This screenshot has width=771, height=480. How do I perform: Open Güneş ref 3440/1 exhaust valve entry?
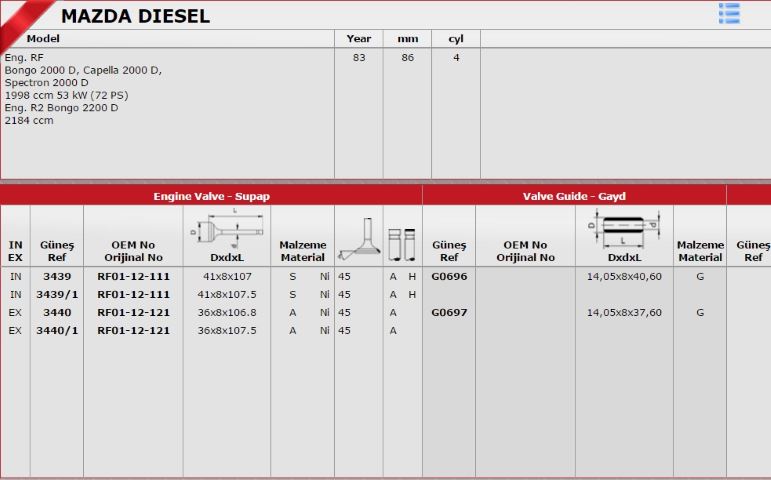coord(57,330)
